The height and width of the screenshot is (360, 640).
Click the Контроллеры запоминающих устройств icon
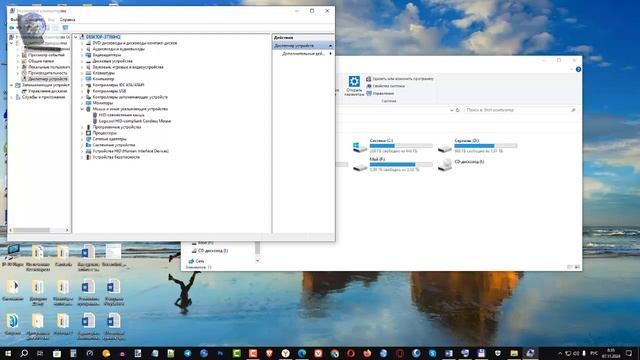(x=88, y=97)
